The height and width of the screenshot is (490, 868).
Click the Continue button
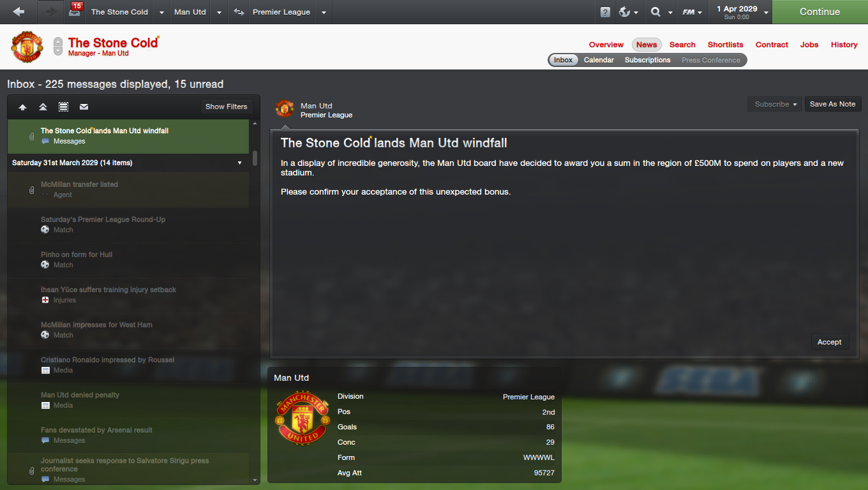click(819, 12)
